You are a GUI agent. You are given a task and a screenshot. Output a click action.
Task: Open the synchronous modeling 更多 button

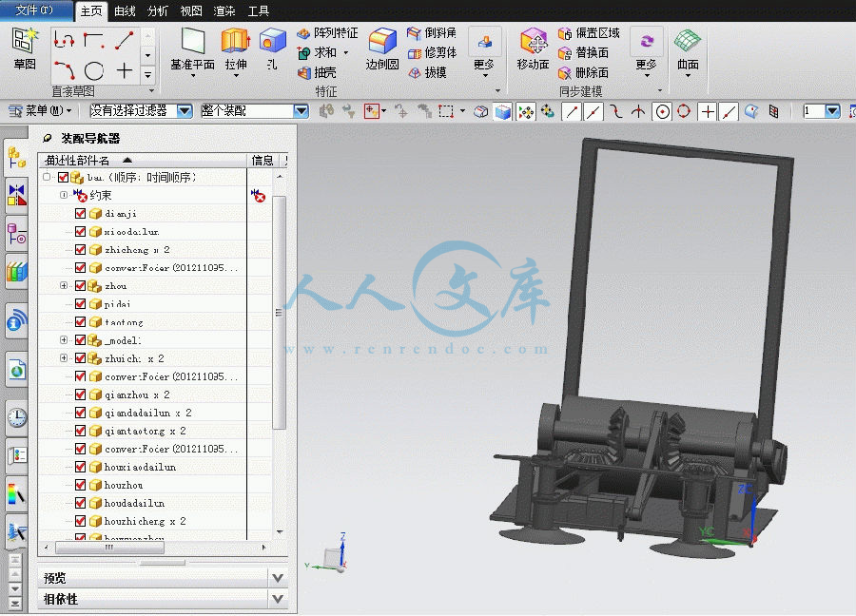(x=647, y=52)
